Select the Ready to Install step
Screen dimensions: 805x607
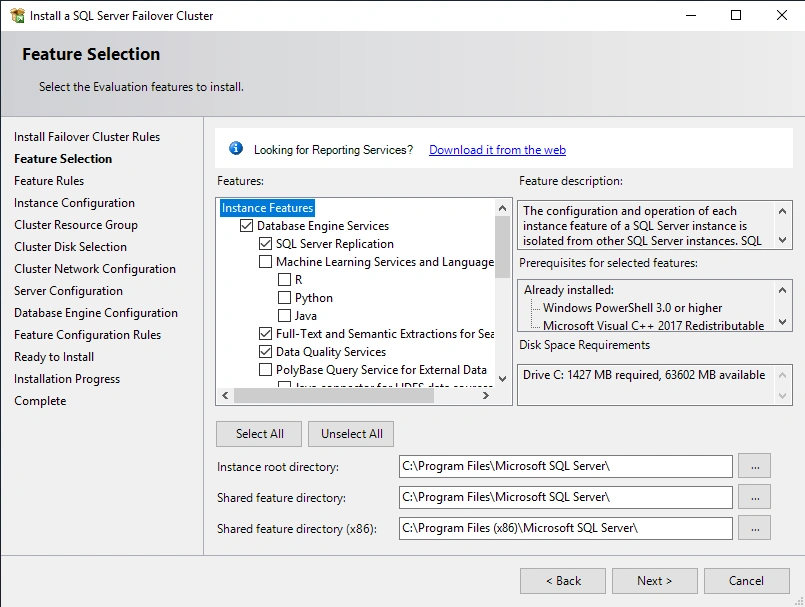(x=54, y=357)
